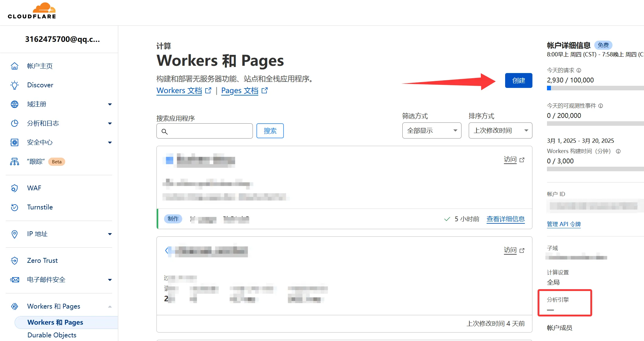Select the 分析和日志 chart icon

coord(15,123)
